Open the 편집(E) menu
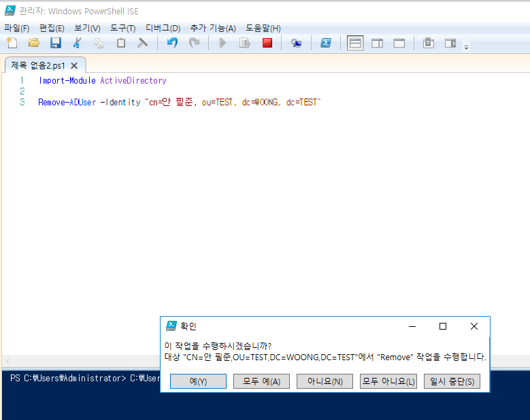Screen dimensions: 530x420 (52, 29)
